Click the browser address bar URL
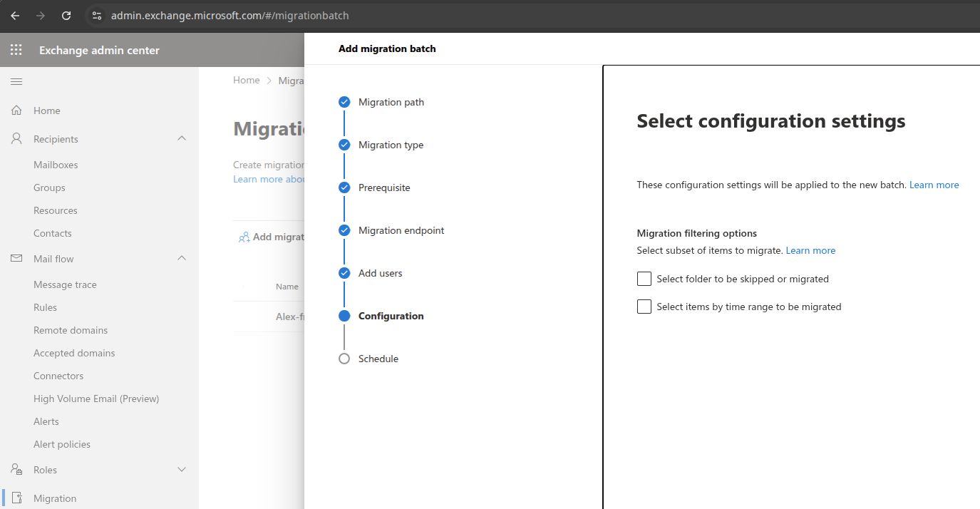 click(229, 16)
